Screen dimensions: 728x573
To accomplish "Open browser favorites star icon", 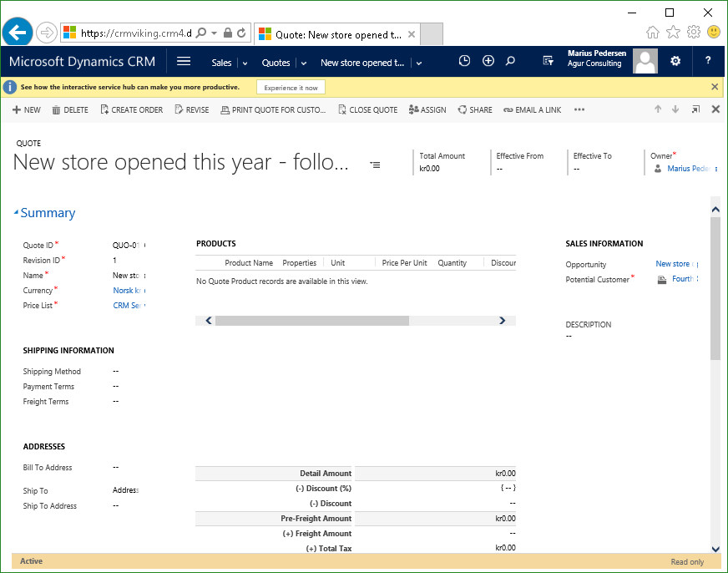I will [x=673, y=32].
